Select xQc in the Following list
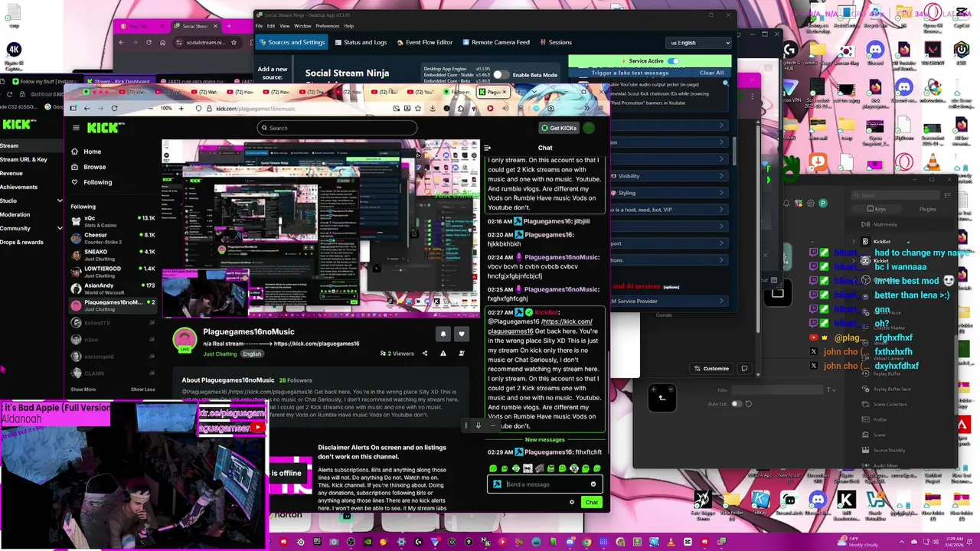Screen dimensions: 980x551 [x=113, y=220]
